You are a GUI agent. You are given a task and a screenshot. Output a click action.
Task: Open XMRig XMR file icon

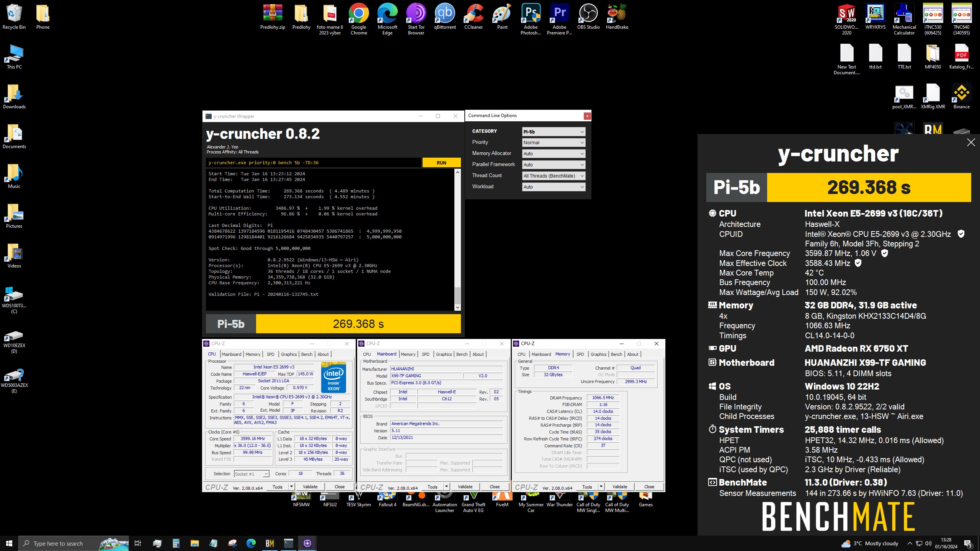933,96
